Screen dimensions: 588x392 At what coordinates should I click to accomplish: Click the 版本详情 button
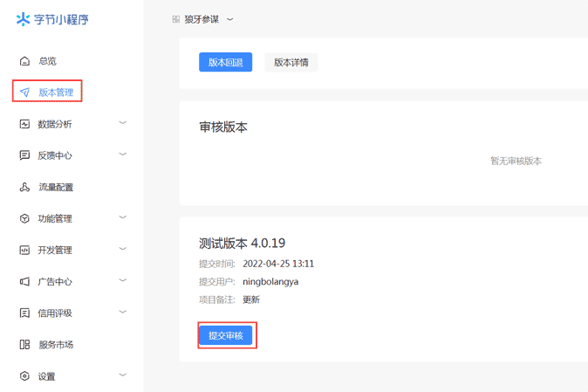(x=291, y=62)
